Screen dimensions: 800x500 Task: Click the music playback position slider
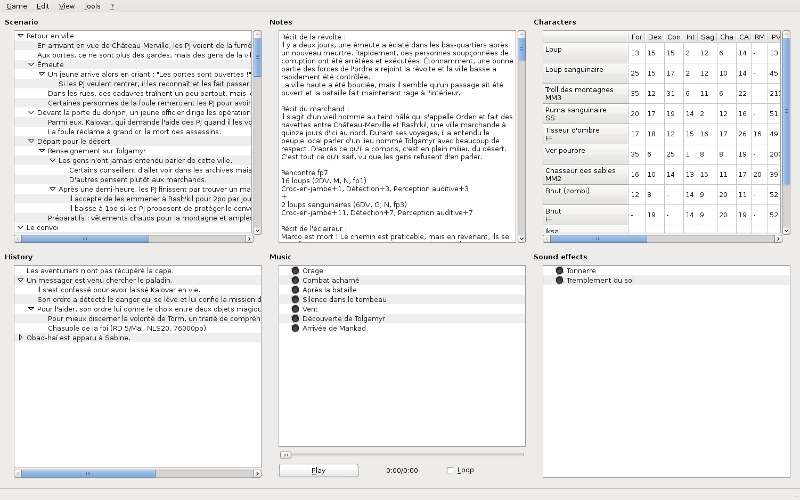point(400,455)
